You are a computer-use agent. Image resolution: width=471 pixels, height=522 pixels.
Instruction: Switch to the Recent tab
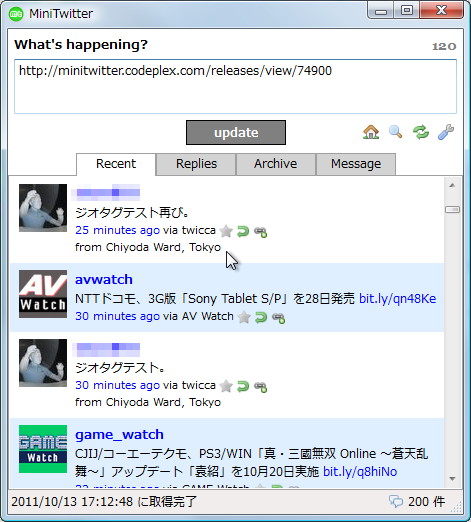coord(116,164)
